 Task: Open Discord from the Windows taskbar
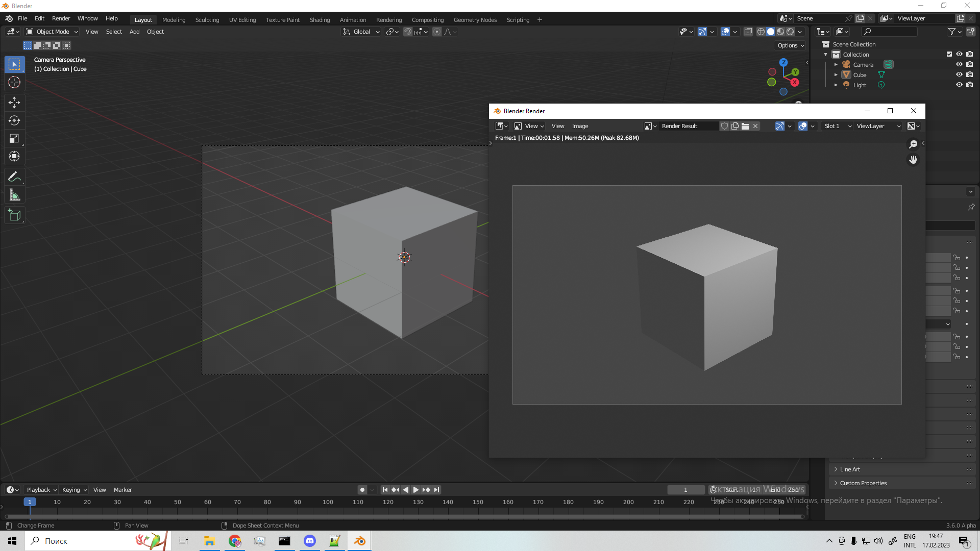[x=309, y=541]
